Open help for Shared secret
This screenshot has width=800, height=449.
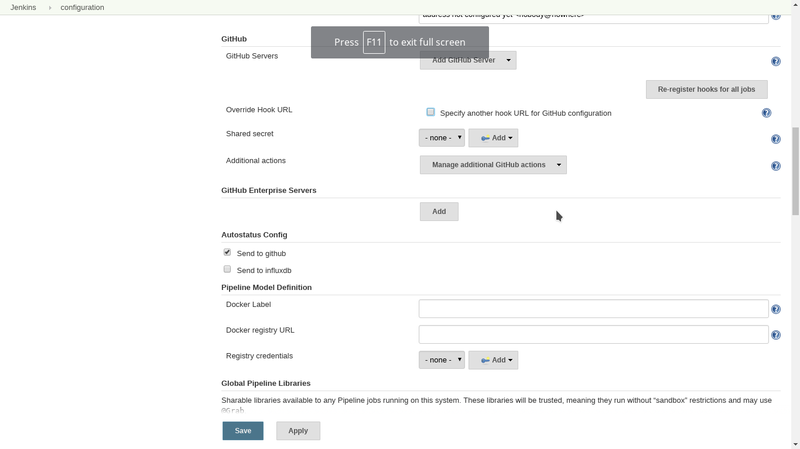click(776, 139)
